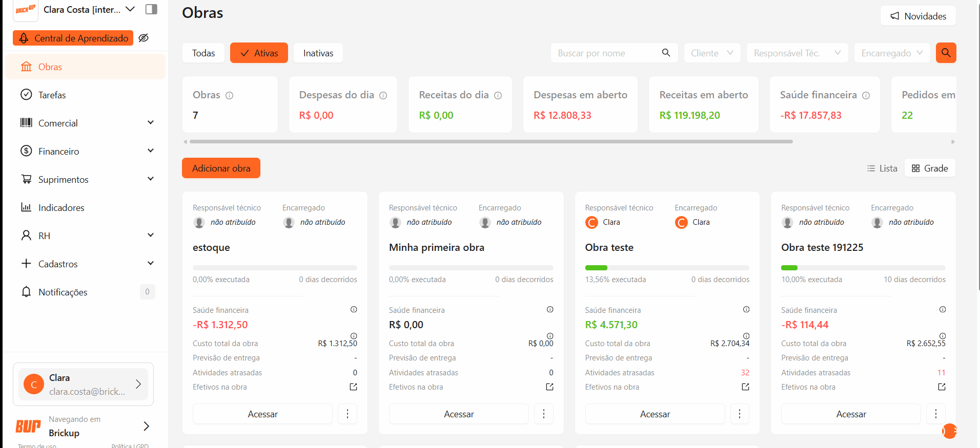Click Acessar on Minha primeira obra
This screenshot has height=448, width=980.
(459, 414)
